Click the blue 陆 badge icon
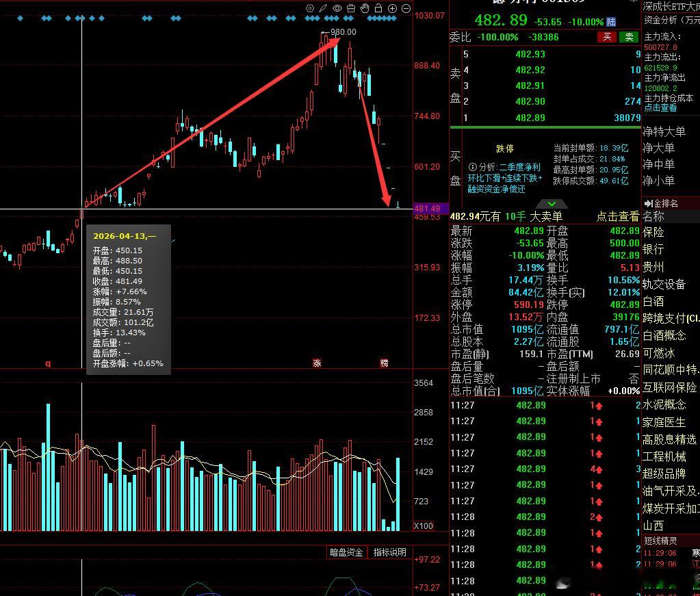Screen dimensions: 700x596 611,21
